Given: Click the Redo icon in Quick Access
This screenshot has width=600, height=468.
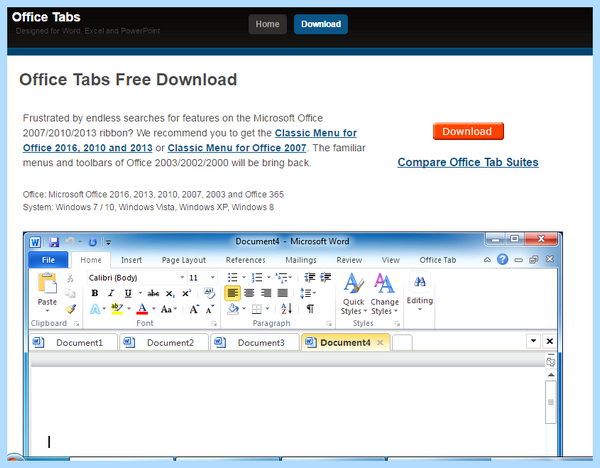Looking at the screenshot, I should pos(92,242).
